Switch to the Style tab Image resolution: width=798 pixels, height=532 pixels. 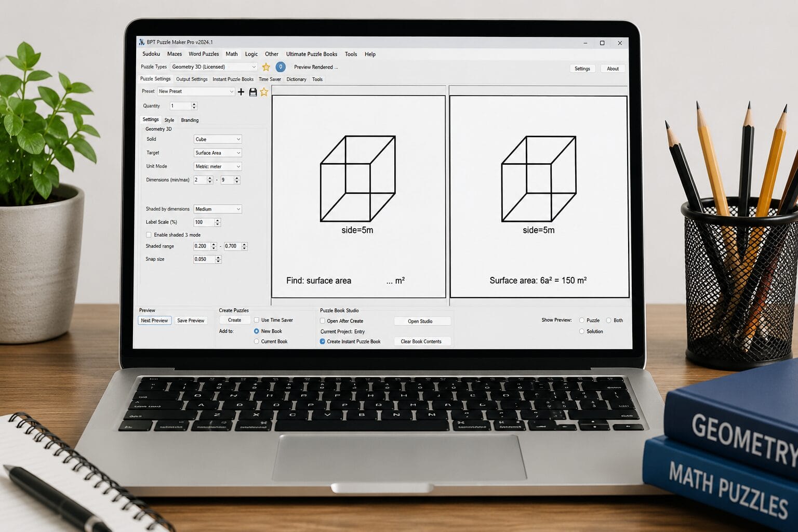click(x=169, y=120)
